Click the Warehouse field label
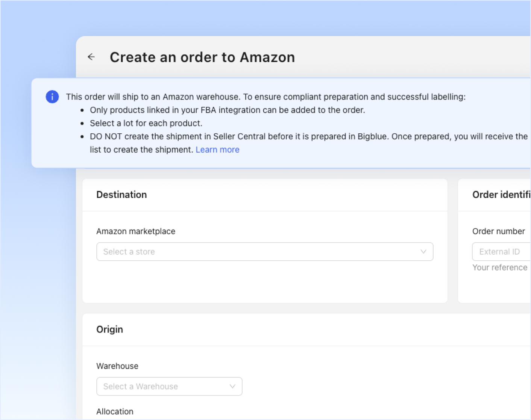This screenshot has width=531, height=420. [117, 366]
